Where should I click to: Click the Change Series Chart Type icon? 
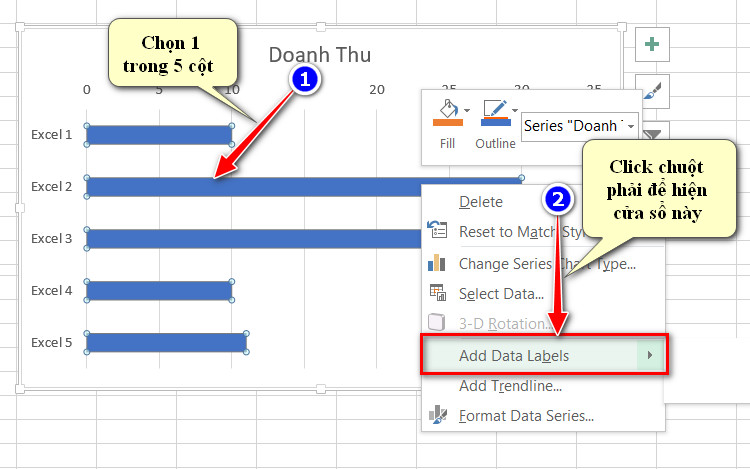(x=437, y=262)
